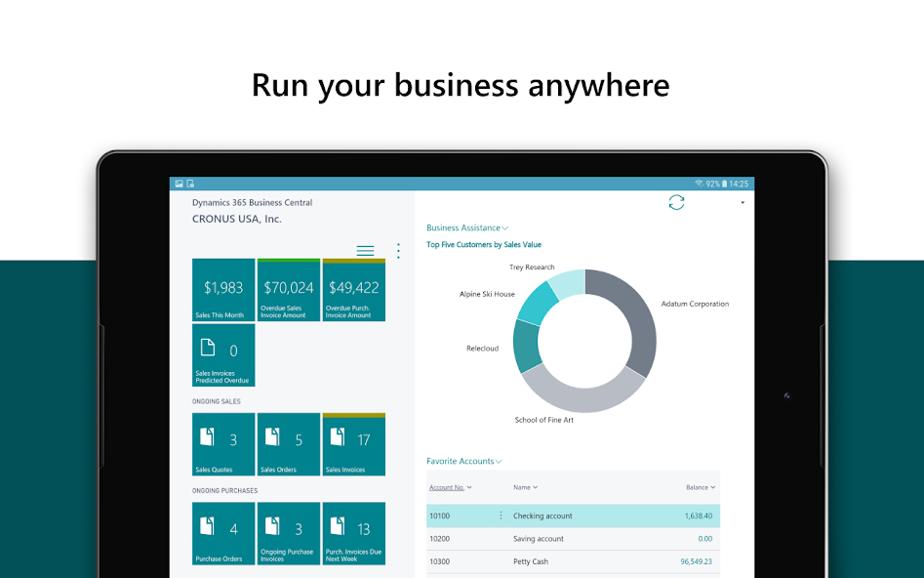Open the Sales Orders tile

pos(289,444)
